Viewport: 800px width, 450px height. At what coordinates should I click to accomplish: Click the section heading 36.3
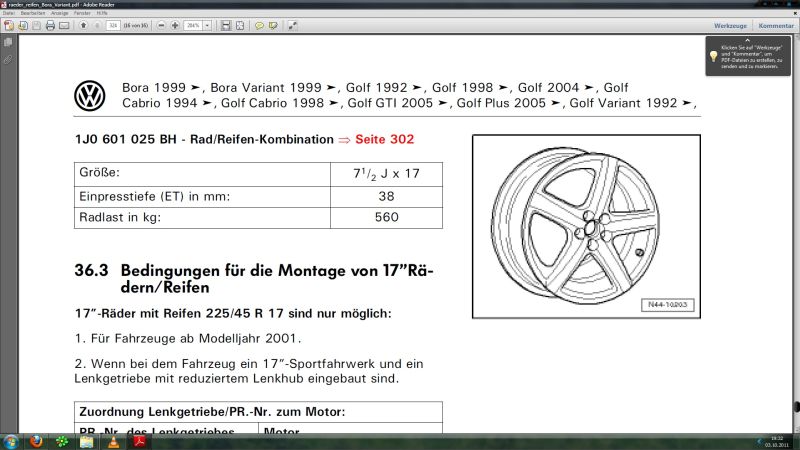pos(254,279)
